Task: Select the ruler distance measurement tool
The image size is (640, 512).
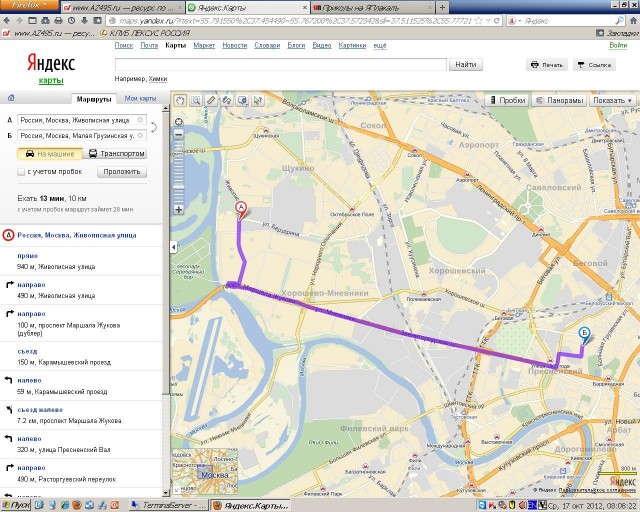Action: (x=211, y=100)
